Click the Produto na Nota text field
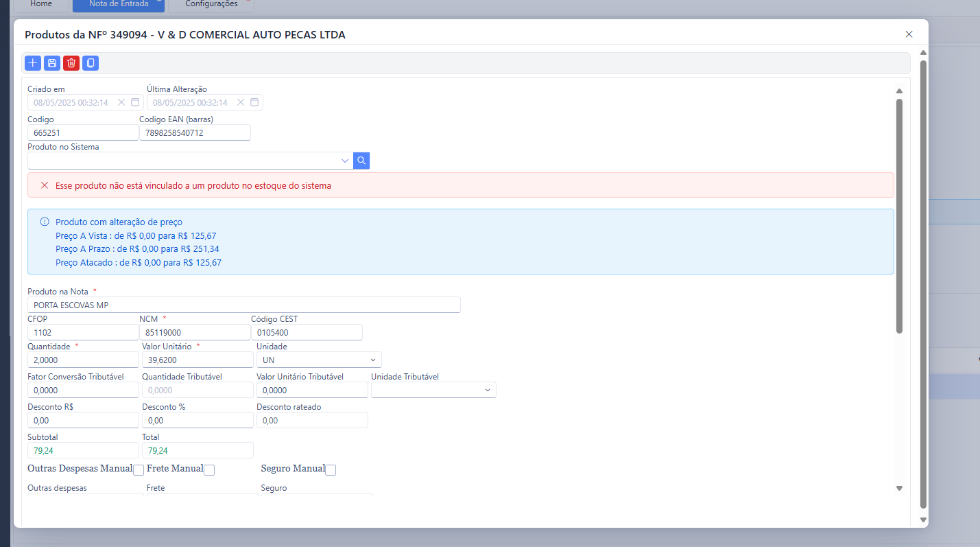The width and height of the screenshot is (980, 547). click(243, 305)
